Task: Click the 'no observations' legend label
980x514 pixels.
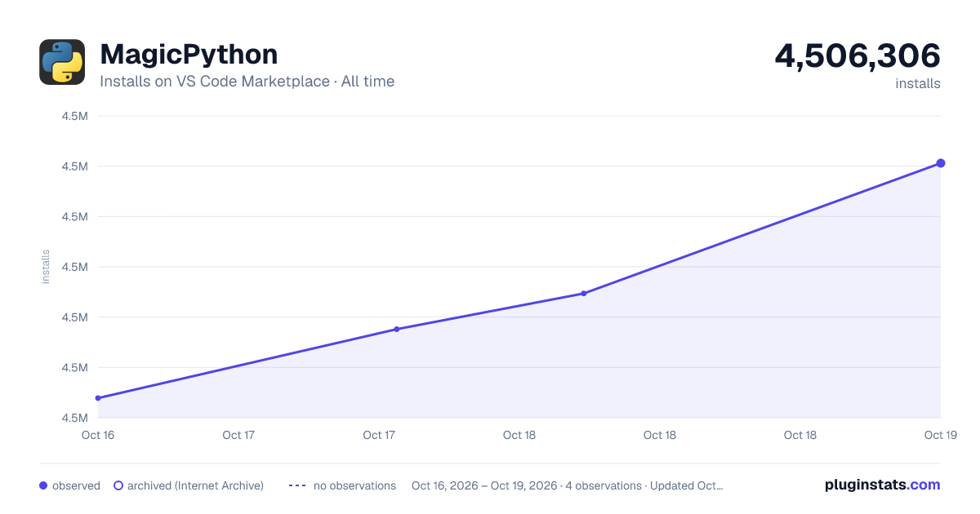Action: 354,485
